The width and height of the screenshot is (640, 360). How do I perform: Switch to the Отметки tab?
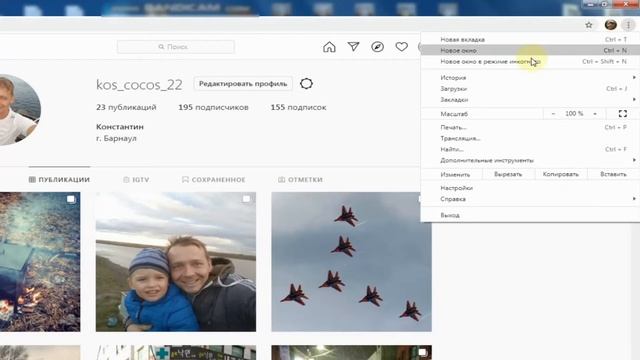300,180
